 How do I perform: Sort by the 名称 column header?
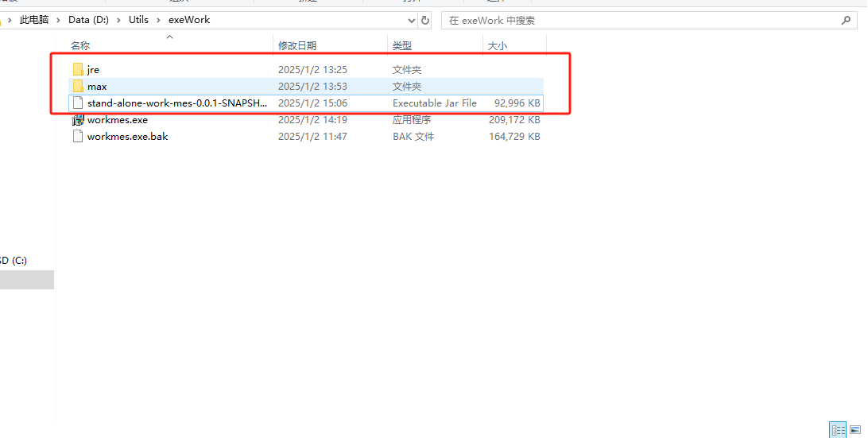coord(80,46)
